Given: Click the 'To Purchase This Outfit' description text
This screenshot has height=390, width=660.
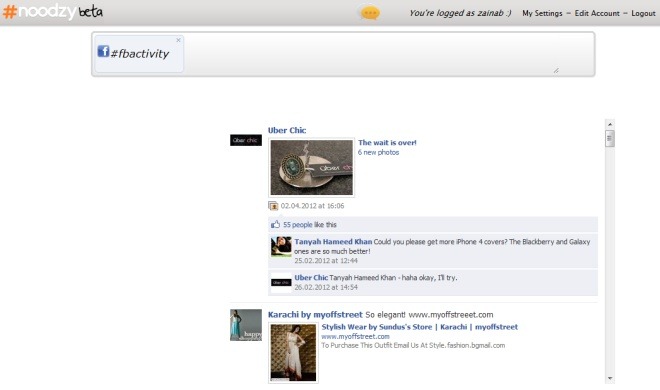Looking at the screenshot, I should pos(413,345).
